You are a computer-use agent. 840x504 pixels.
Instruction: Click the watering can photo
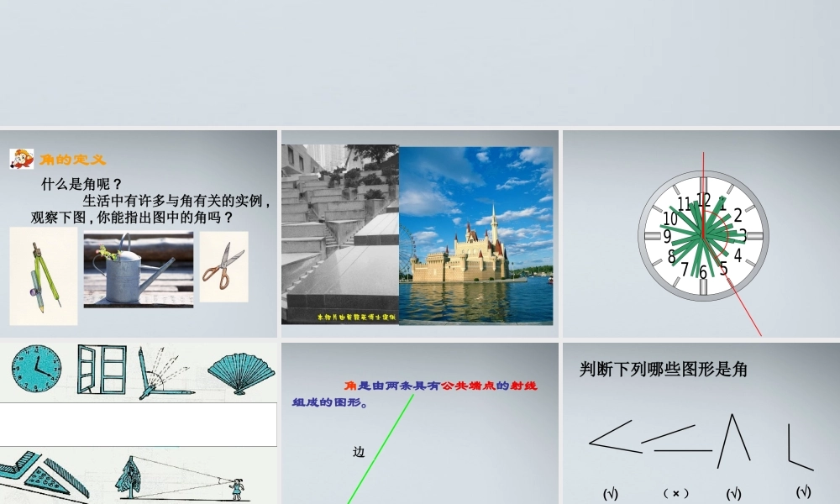point(139,270)
